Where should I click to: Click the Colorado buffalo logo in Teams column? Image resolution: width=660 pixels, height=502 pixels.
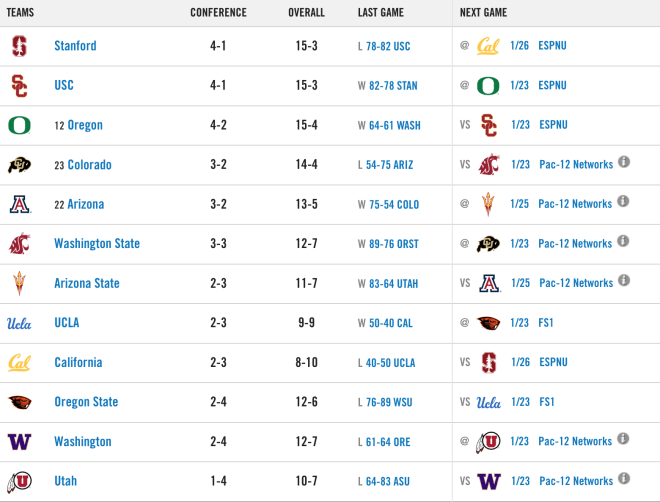click(x=19, y=165)
